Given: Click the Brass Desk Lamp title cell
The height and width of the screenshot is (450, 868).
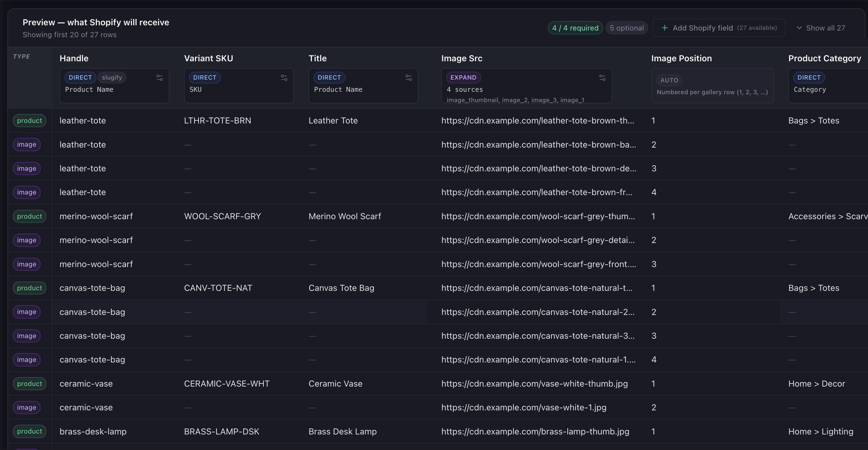Looking at the screenshot, I should 343,431.
